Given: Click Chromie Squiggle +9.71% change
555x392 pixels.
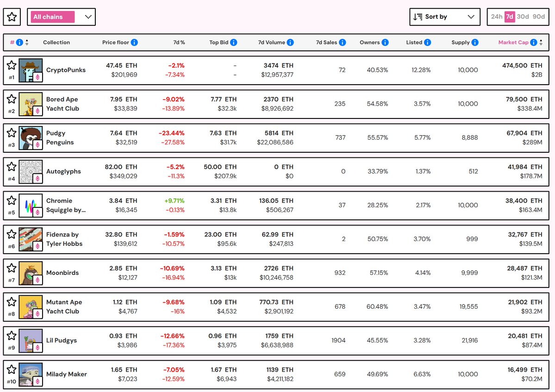Looking at the screenshot, I should point(174,200).
